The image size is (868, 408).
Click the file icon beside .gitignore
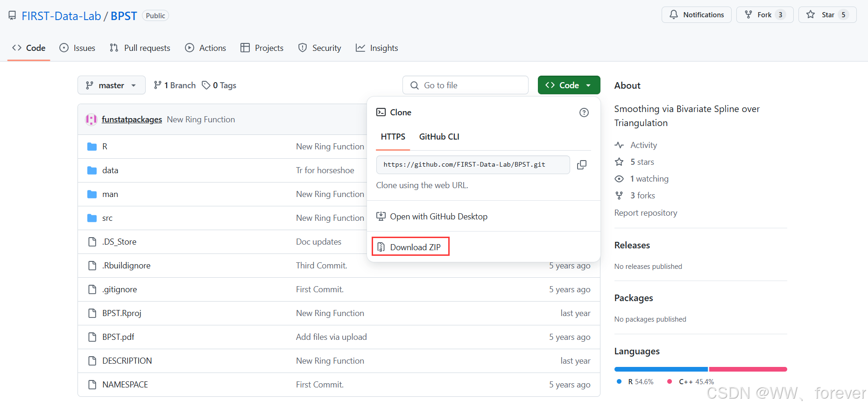point(92,289)
